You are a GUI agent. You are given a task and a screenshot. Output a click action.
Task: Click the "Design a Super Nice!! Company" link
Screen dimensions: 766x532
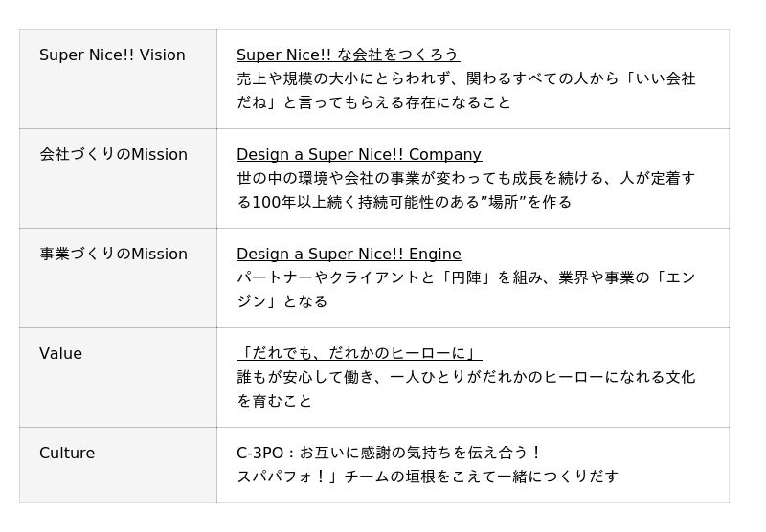[x=359, y=155]
